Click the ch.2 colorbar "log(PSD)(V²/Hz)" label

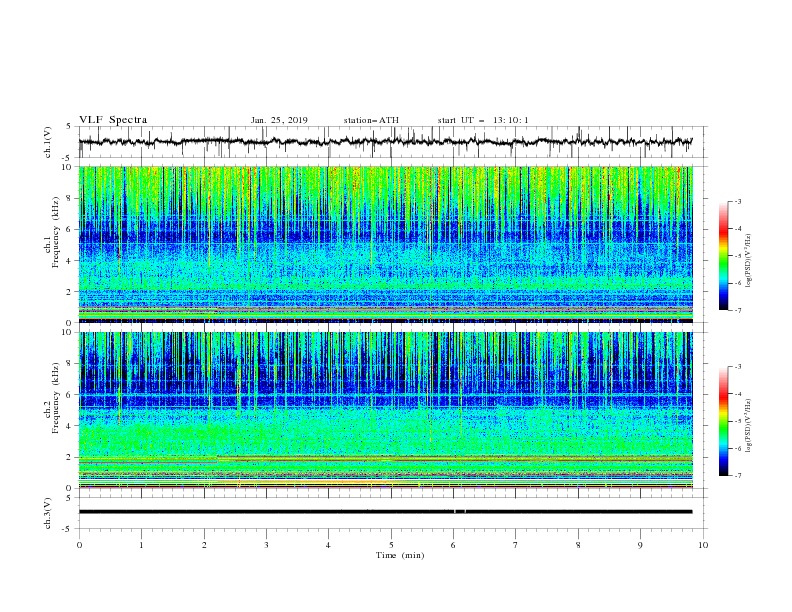pyautogui.click(x=749, y=426)
